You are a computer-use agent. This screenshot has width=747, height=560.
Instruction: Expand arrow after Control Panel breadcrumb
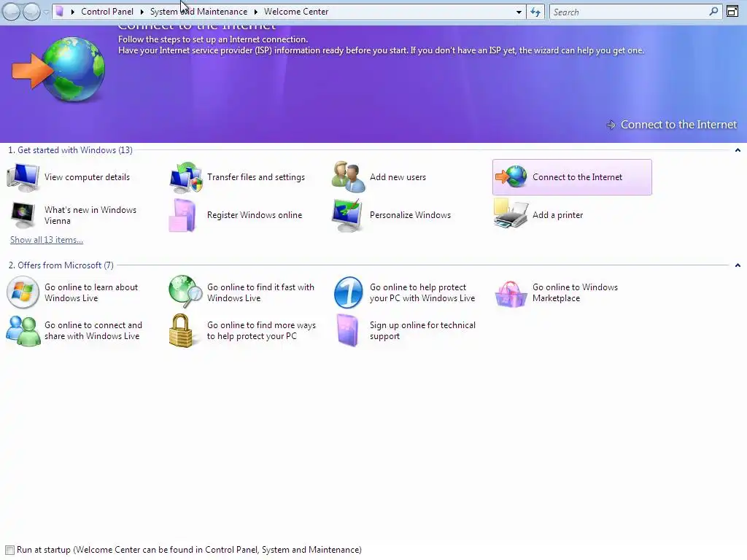tap(142, 12)
